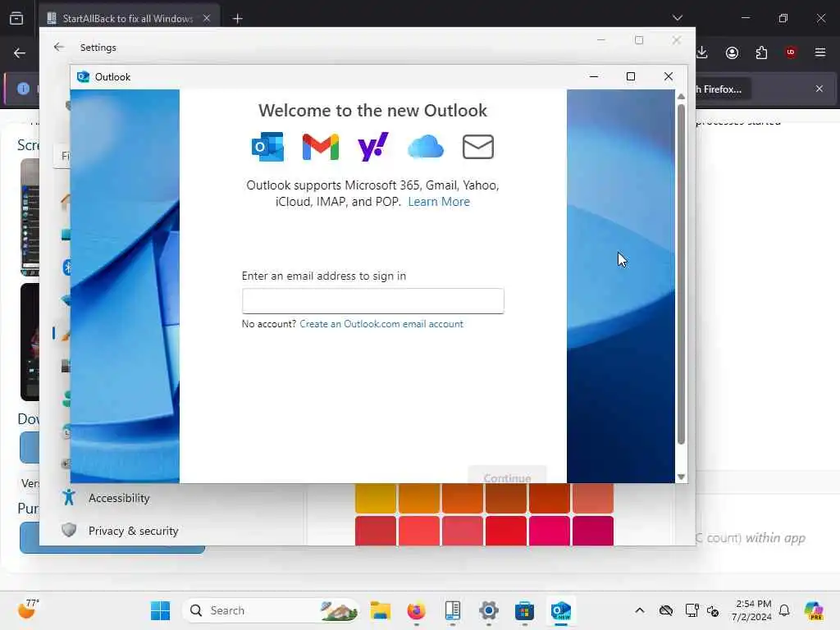Open Copilot preview icon in taskbar
The width and height of the screenshot is (840, 630).
click(x=814, y=610)
